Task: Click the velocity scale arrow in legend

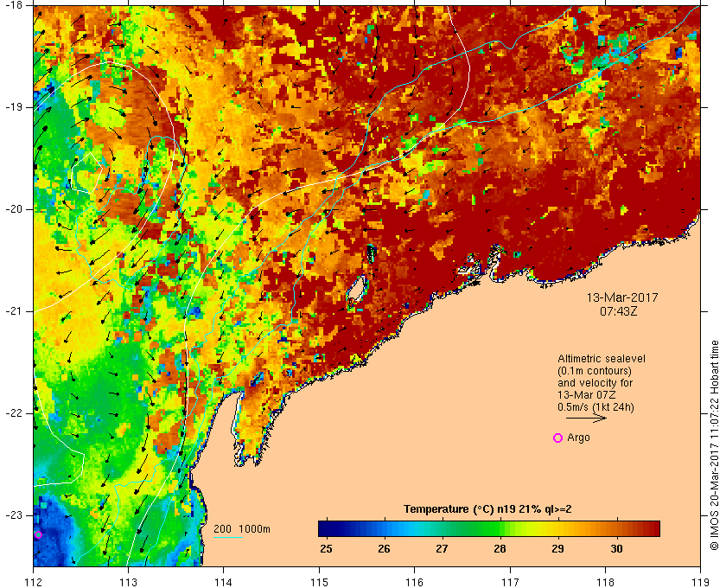Action: click(586, 419)
